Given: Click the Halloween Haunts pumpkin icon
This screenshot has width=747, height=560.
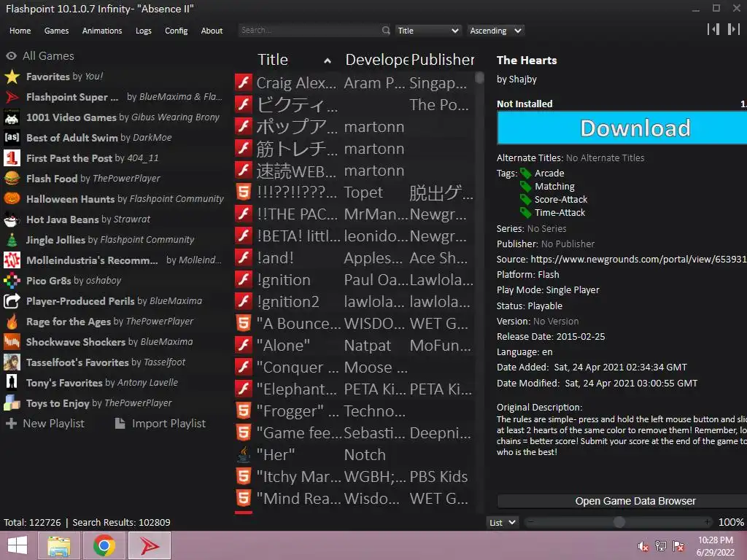Looking at the screenshot, I should tap(12, 199).
